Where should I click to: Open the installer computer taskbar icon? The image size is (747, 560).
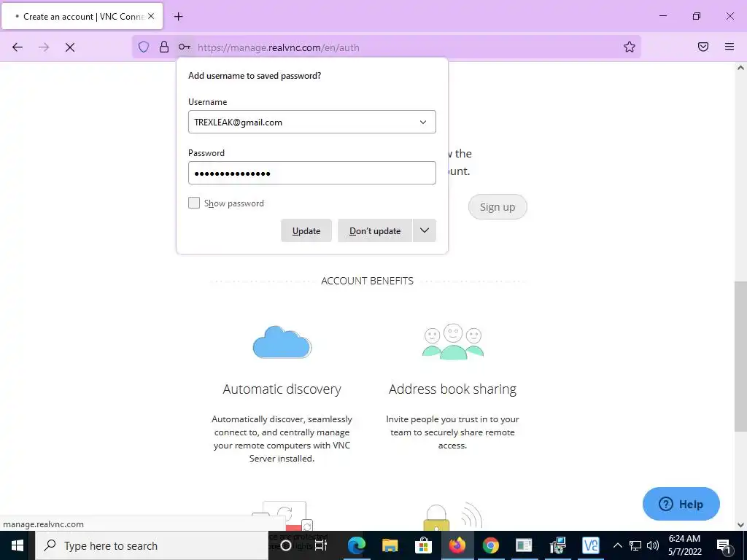pos(557,545)
